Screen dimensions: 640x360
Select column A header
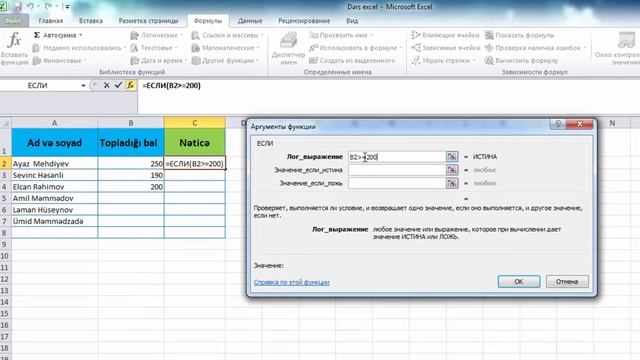pyautogui.click(x=54, y=123)
